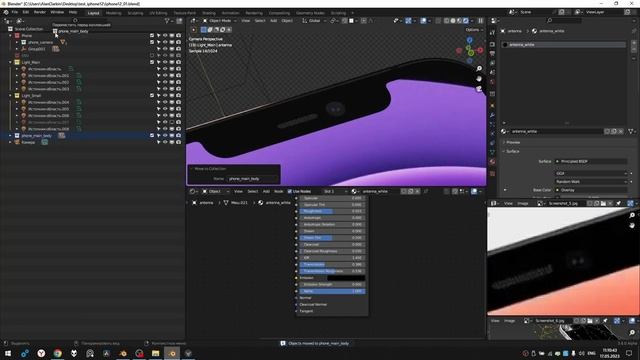640x360 pixels.
Task: Toggle exclude checkbox for phone_main_body collection
Action: (152, 136)
